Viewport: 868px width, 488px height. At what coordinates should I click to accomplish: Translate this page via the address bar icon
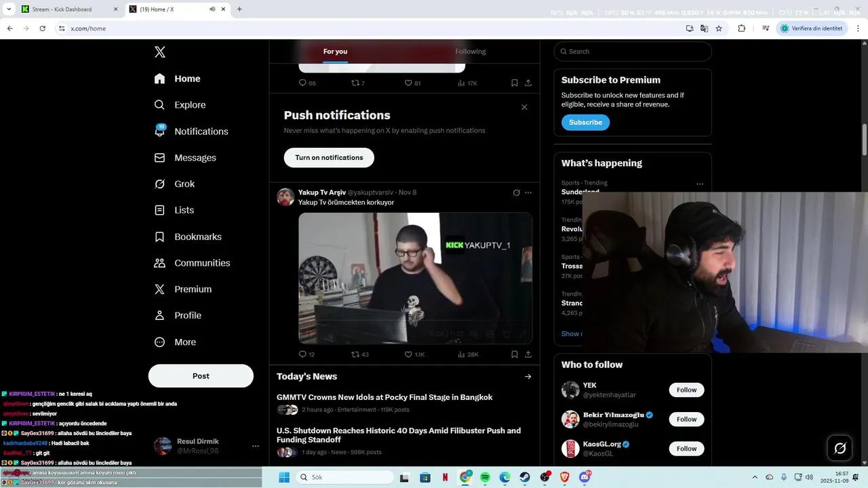[704, 28]
